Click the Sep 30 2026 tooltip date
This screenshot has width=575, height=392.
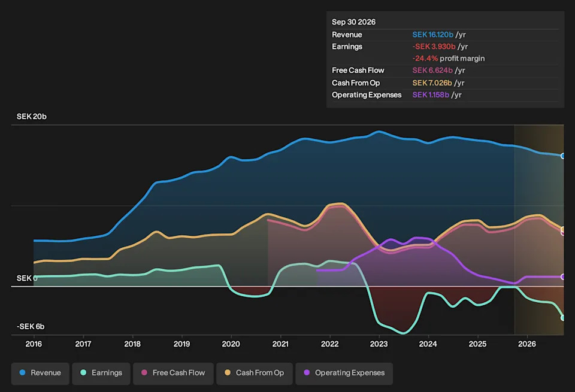coord(353,22)
